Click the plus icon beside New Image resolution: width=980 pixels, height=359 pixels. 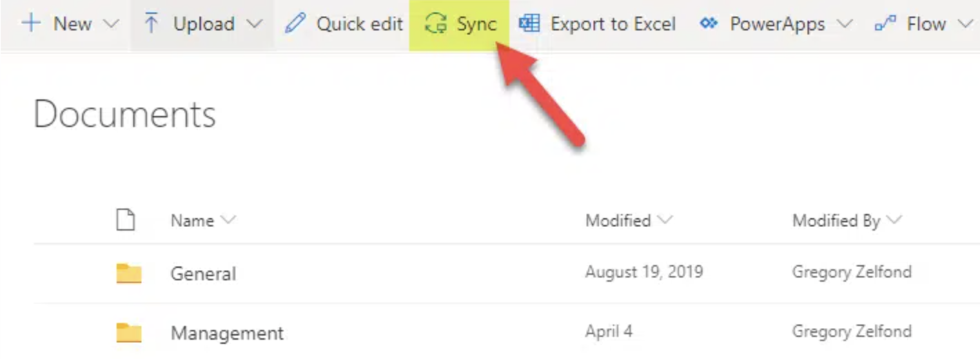(32, 23)
